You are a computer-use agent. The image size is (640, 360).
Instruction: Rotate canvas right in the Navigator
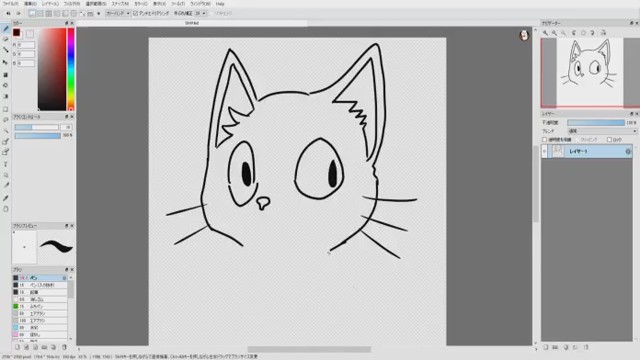click(x=593, y=33)
